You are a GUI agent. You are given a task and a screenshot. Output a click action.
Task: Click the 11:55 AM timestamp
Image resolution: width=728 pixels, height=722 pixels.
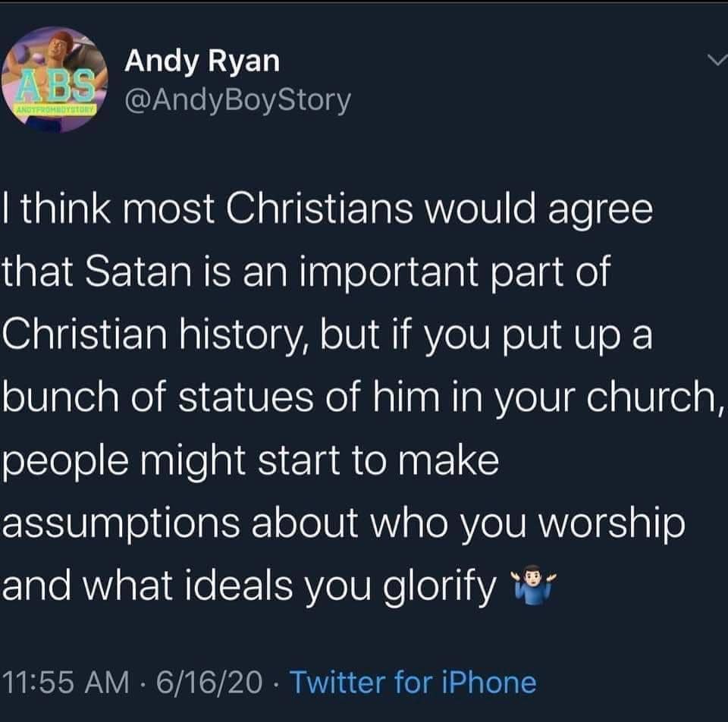click(66, 683)
